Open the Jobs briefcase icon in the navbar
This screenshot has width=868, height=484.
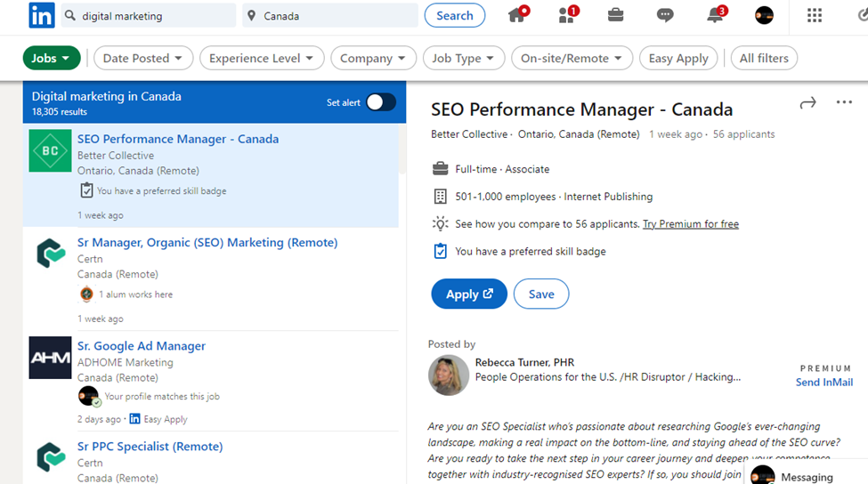615,15
